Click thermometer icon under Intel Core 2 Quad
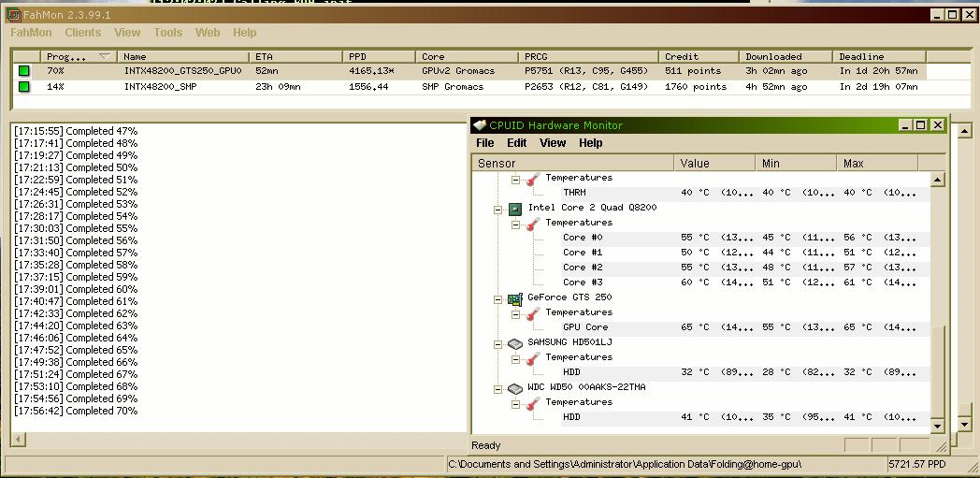 click(532, 224)
